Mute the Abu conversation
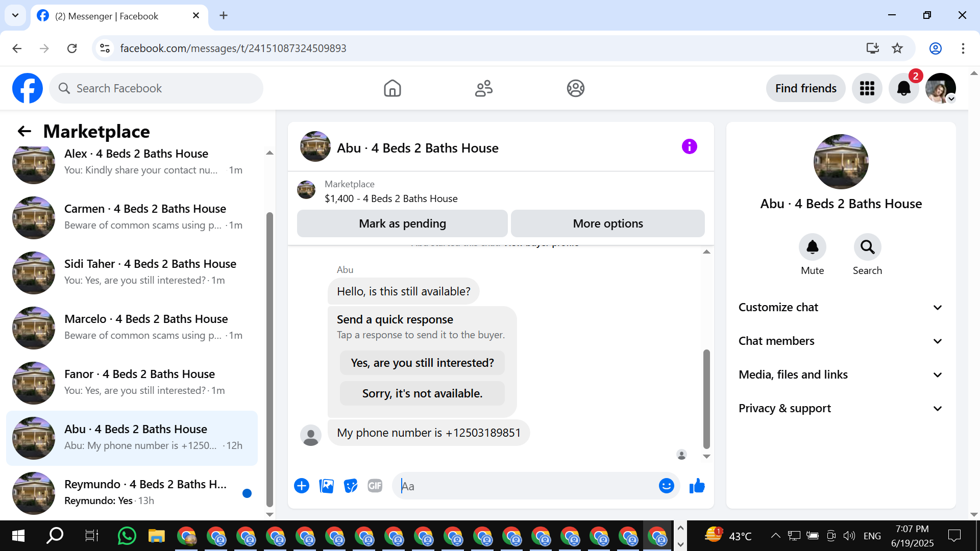 pyautogui.click(x=812, y=247)
